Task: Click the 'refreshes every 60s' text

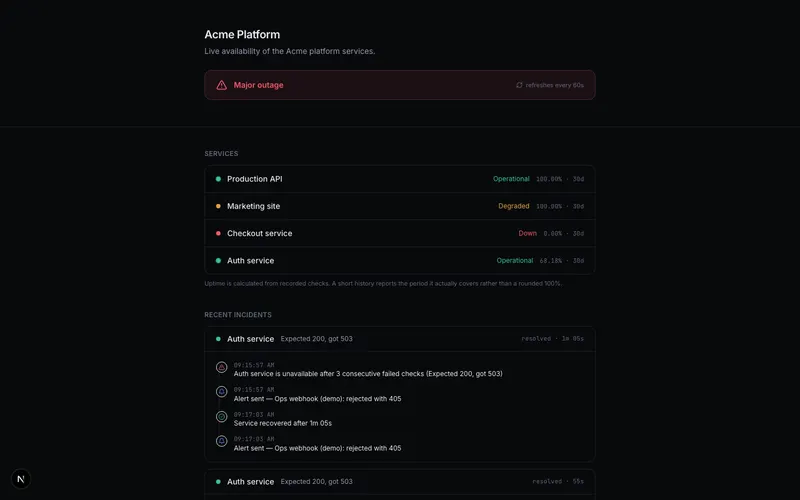Action: point(555,85)
